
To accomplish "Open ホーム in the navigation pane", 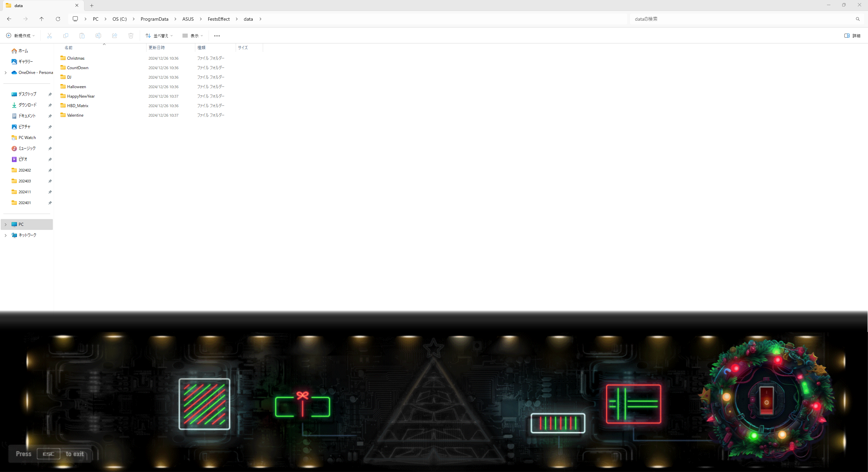I will [23, 51].
